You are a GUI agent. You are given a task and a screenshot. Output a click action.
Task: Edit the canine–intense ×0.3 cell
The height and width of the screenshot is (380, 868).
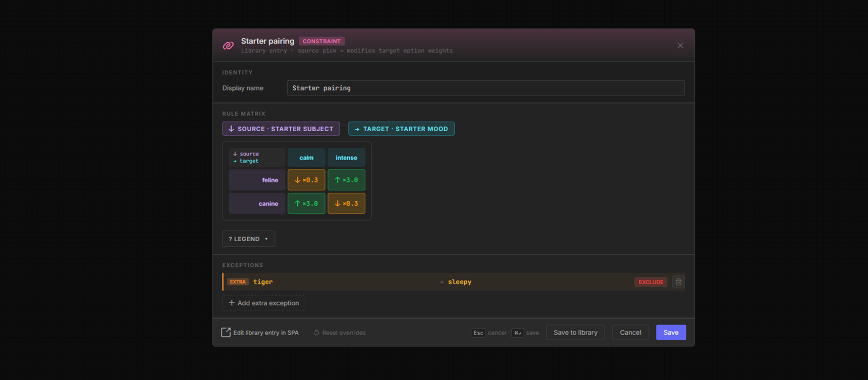346,203
